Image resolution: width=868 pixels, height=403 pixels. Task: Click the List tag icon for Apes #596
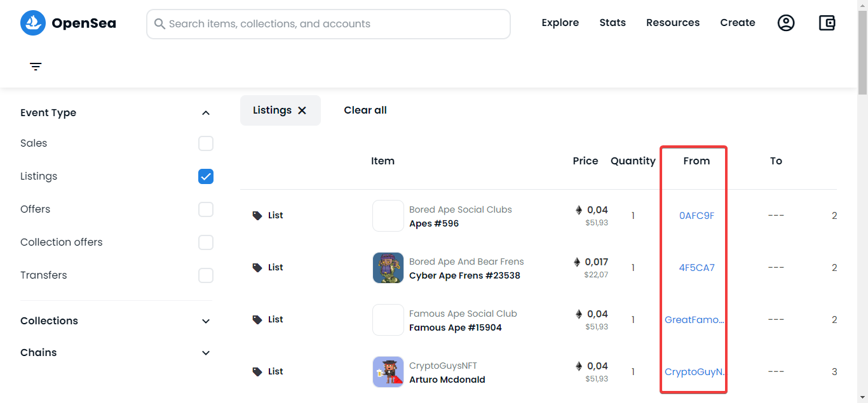point(257,216)
